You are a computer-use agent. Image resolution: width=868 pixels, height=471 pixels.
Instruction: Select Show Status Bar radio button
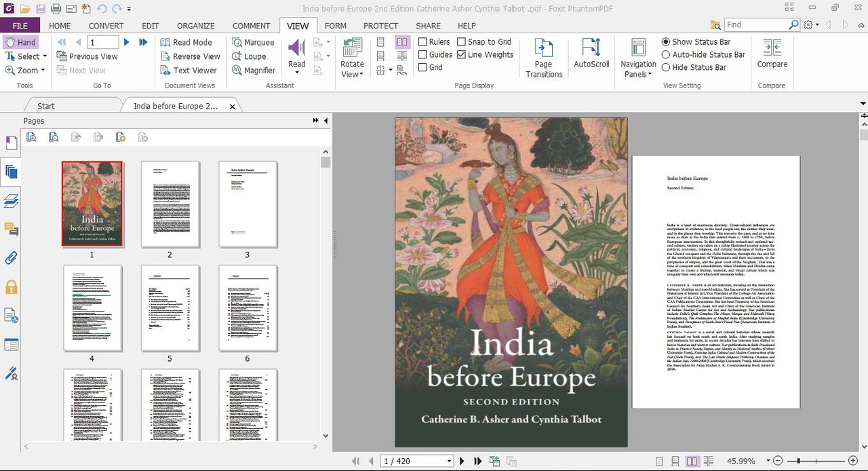click(666, 42)
